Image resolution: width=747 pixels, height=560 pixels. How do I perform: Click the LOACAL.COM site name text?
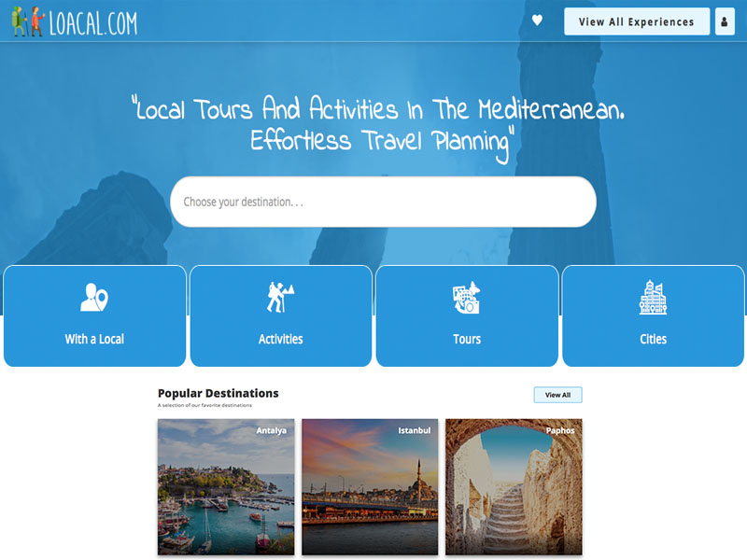(93, 23)
